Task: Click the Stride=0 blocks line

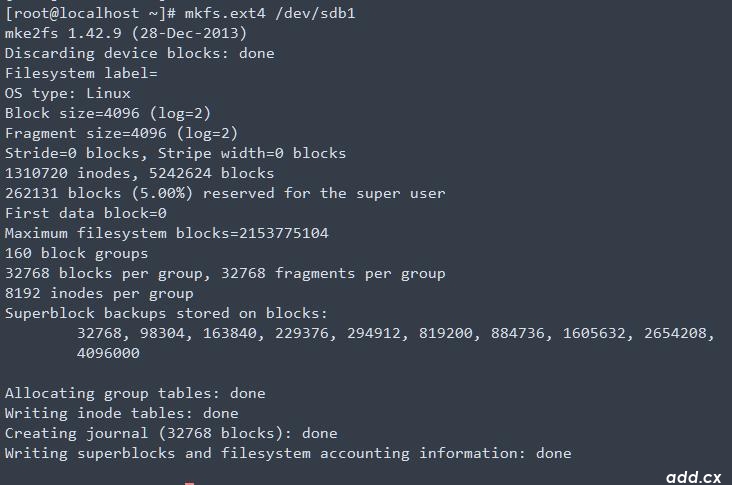Action: click(x=176, y=153)
